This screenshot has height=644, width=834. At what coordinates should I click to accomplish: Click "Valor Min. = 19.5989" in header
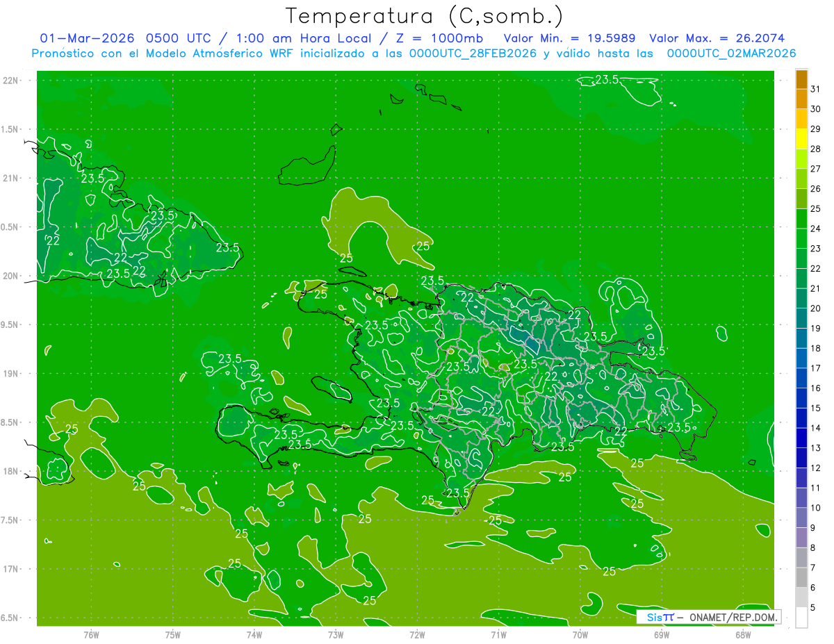pyautogui.click(x=571, y=38)
